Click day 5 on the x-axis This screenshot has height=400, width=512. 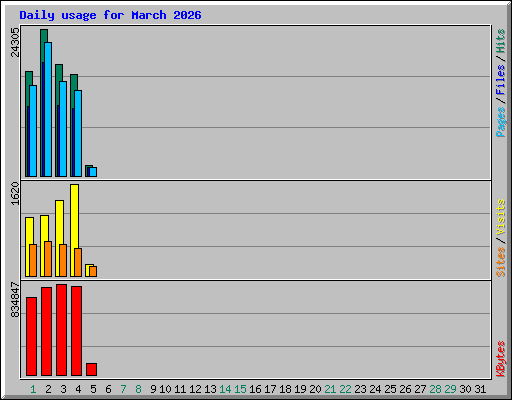93,389
